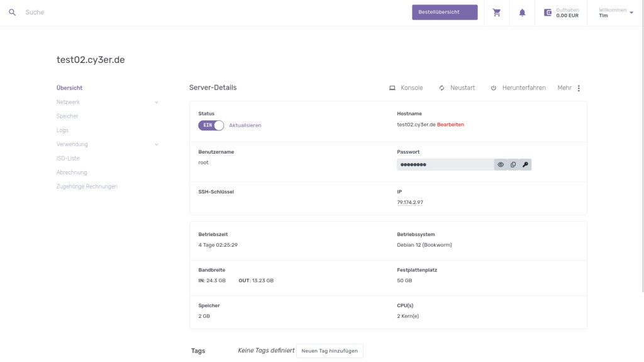This screenshot has height=362, width=644.
Task: Open notifications bell icon
Action: click(x=522, y=13)
